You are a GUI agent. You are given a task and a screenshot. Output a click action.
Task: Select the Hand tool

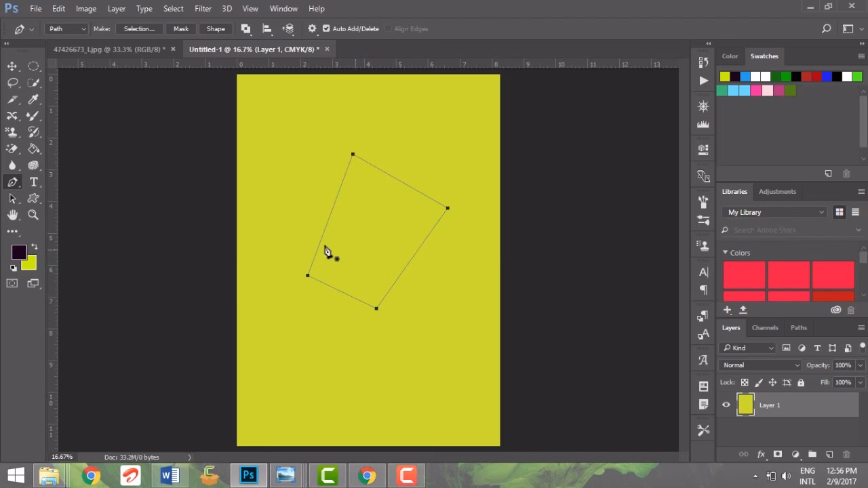tap(12, 215)
